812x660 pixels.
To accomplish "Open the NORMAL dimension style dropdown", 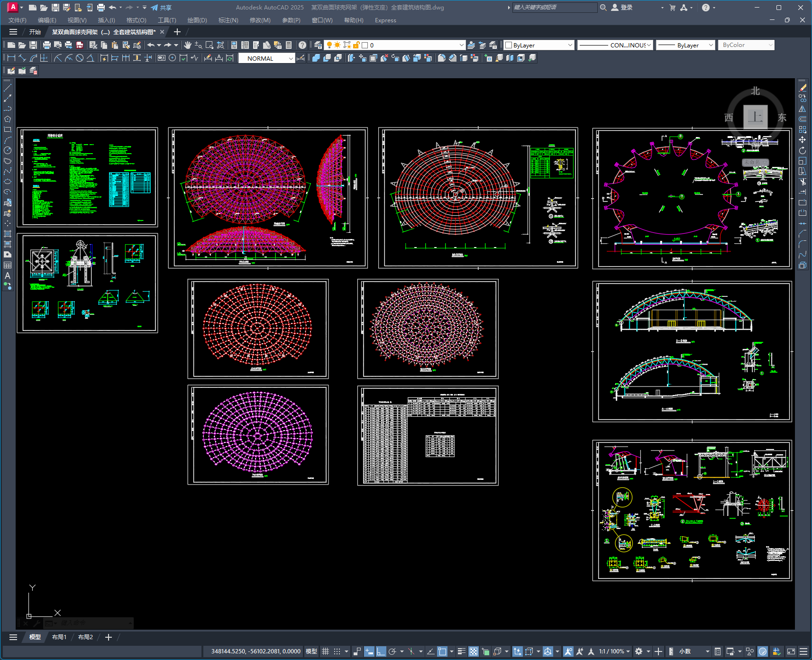I will pyautogui.click(x=266, y=58).
